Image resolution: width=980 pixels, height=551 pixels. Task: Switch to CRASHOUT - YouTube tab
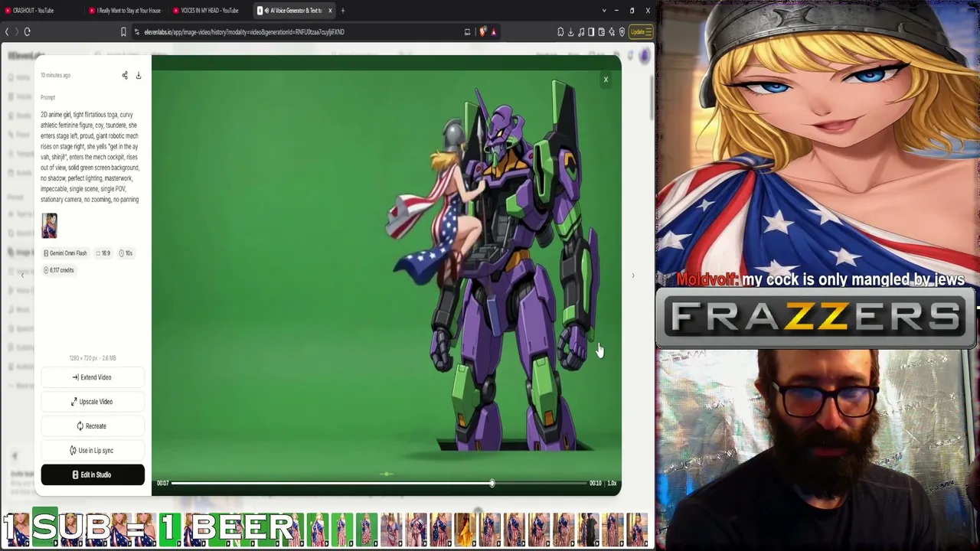41,11
